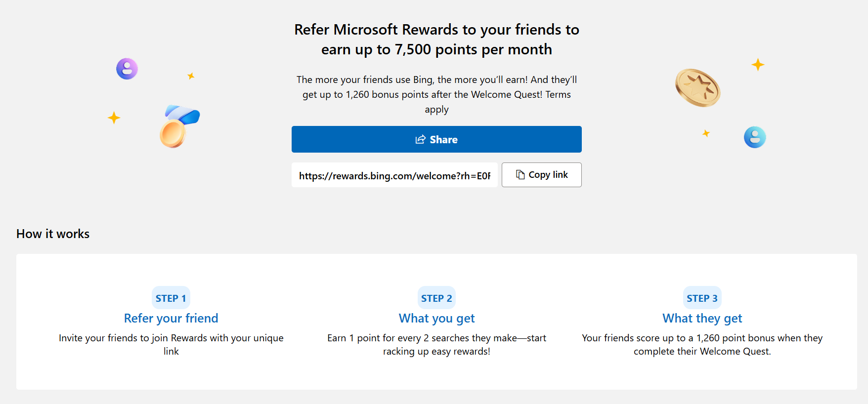The height and width of the screenshot is (404, 868).
Task: Click the STEP 1 badge
Action: point(171,297)
